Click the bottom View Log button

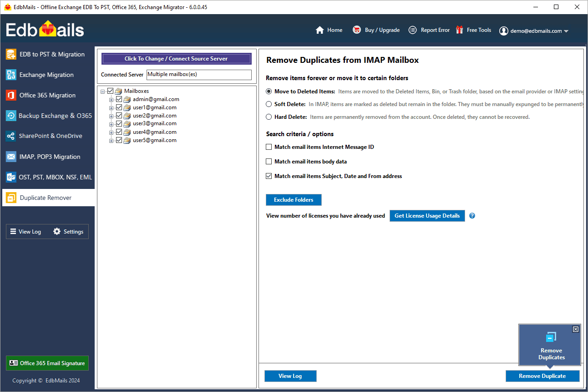tap(290, 376)
